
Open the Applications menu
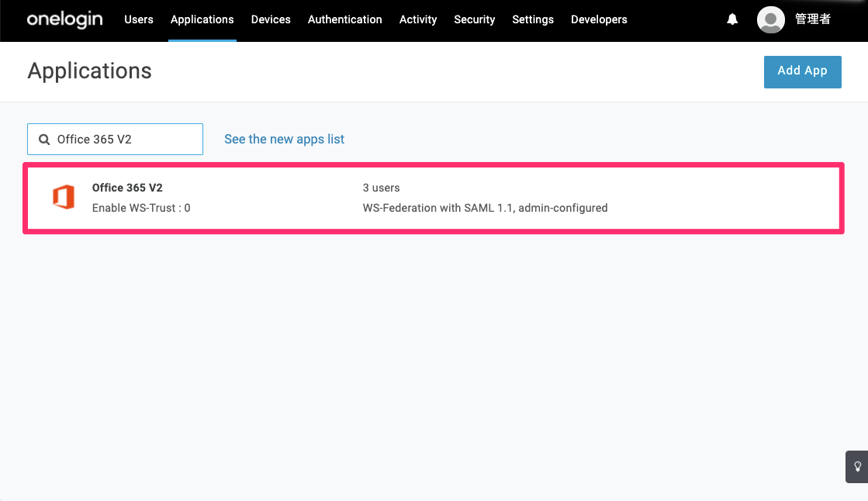point(202,19)
